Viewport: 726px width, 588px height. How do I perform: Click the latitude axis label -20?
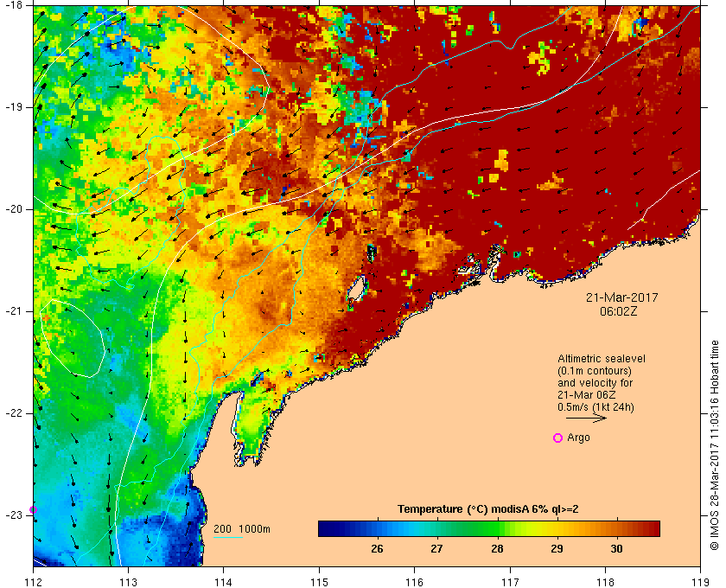click(x=12, y=209)
